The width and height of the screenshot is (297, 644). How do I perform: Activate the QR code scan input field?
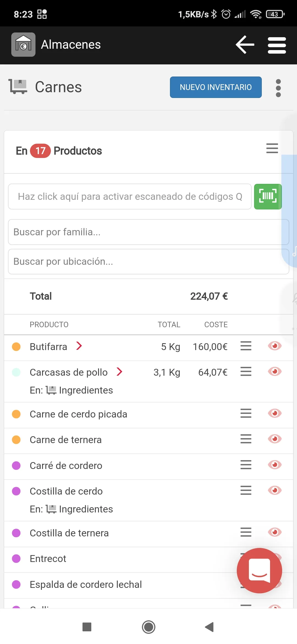coord(130,197)
